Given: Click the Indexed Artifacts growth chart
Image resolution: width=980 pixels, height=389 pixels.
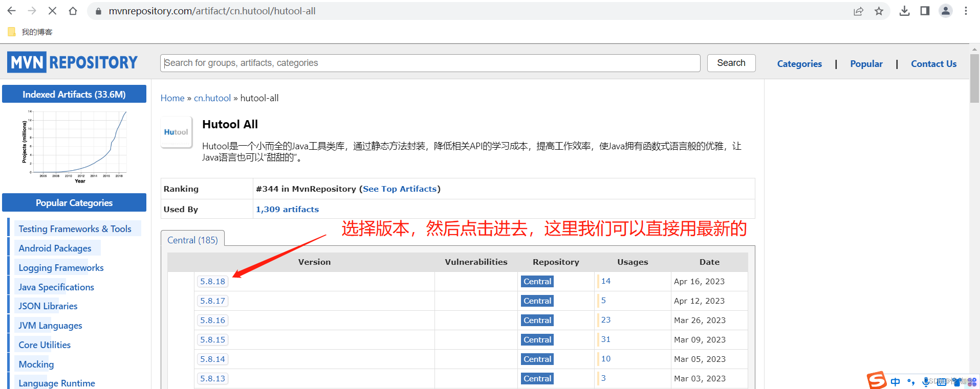Looking at the screenshot, I should 74,146.
